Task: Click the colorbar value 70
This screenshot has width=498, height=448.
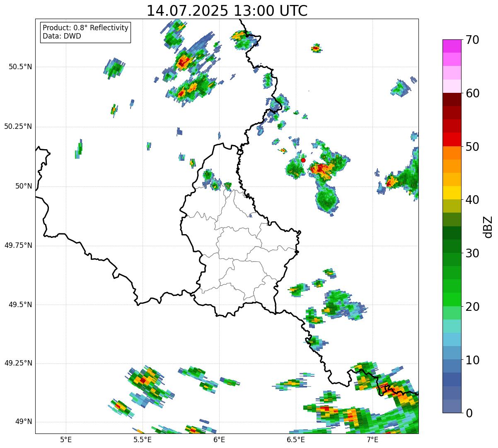Action: pos(472,40)
